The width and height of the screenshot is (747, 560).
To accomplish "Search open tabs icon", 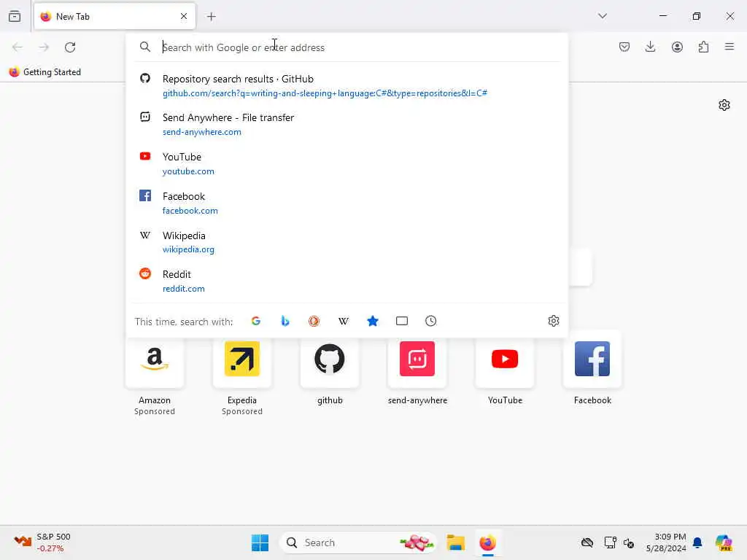I will [x=402, y=321].
